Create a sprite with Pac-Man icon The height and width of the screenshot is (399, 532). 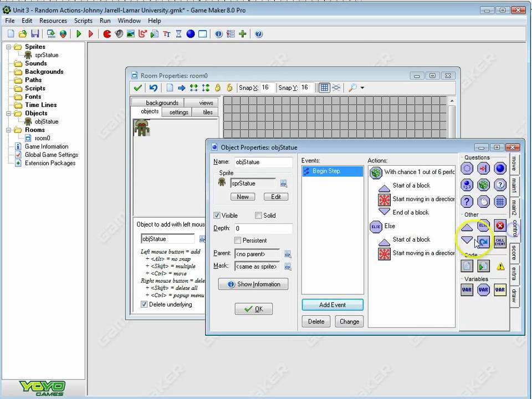click(x=107, y=34)
